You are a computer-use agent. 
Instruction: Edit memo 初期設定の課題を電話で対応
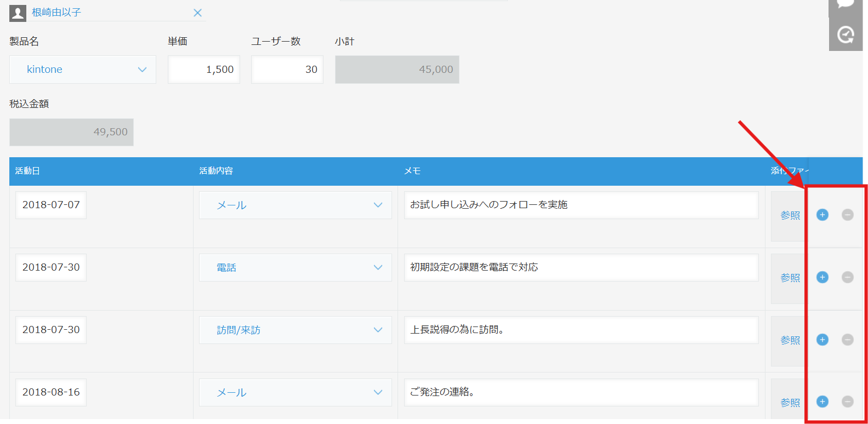[x=581, y=267]
